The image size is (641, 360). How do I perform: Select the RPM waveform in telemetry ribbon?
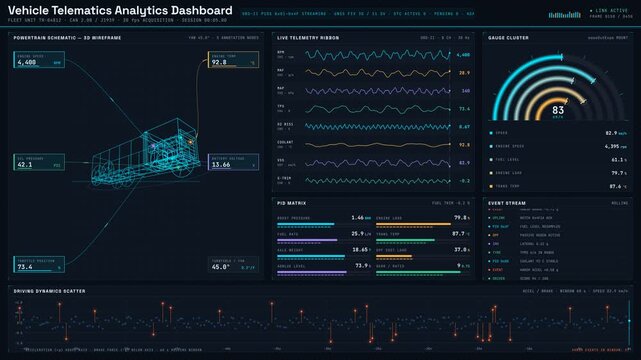pyautogui.click(x=377, y=55)
